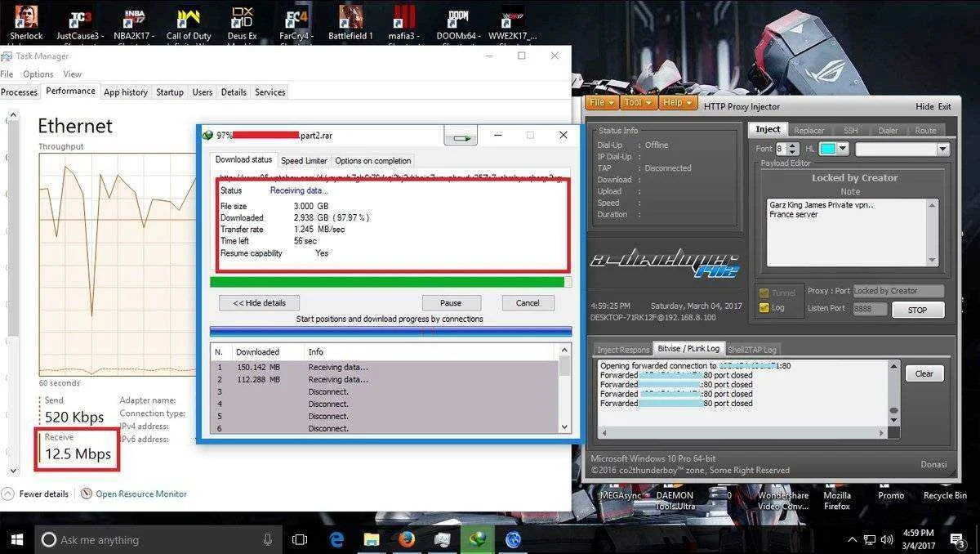Switch to Users tab in Task Manager
The width and height of the screenshot is (980, 554).
click(203, 92)
